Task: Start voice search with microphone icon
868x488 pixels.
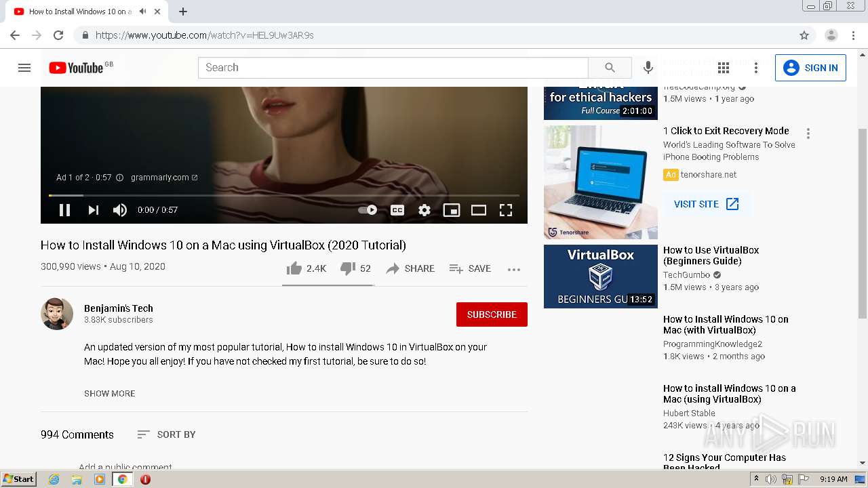Action: [648, 68]
